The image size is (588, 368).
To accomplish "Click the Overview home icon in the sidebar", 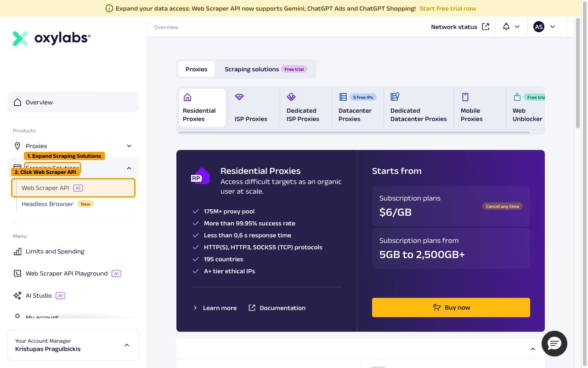I will pyautogui.click(x=17, y=102).
